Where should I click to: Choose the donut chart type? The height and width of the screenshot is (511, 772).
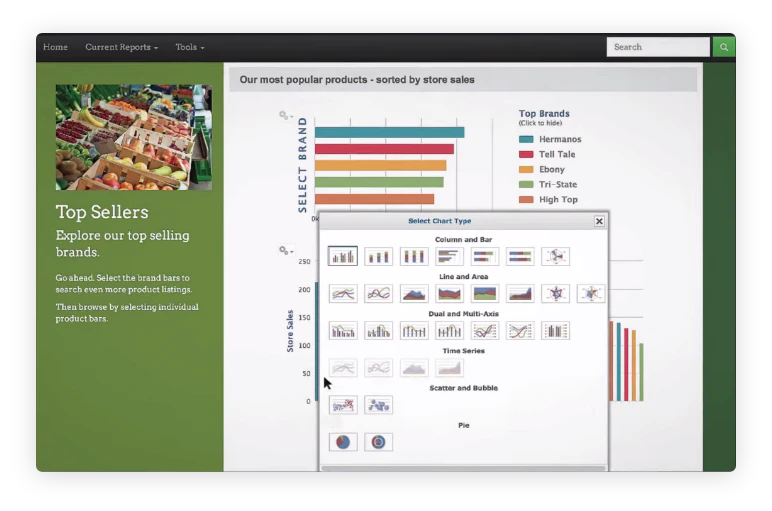pyautogui.click(x=378, y=442)
